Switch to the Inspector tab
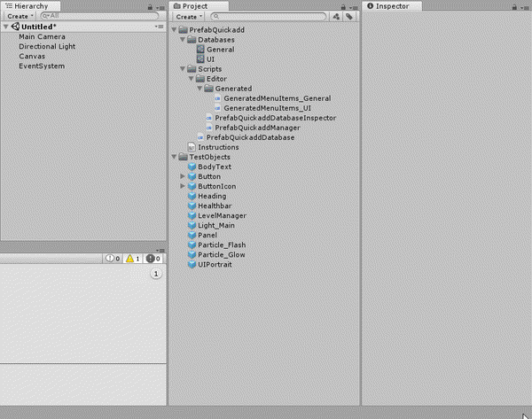This screenshot has height=419, width=532. click(x=392, y=6)
